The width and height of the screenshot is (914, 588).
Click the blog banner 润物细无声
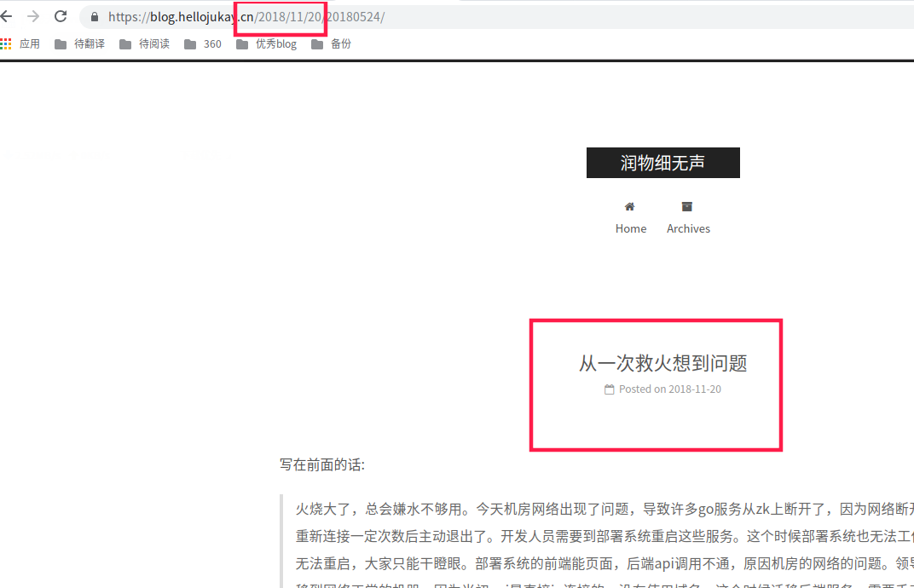click(662, 162)
